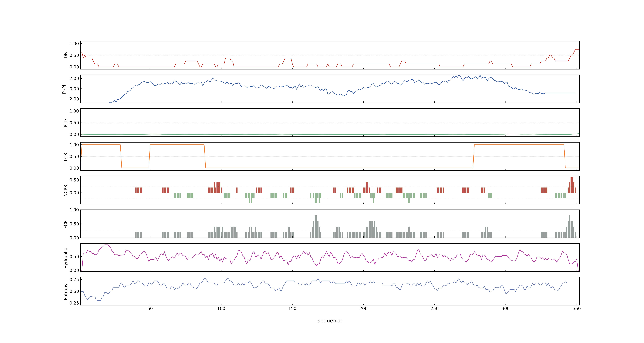Click x-axis tick label 100

[221, 309]
